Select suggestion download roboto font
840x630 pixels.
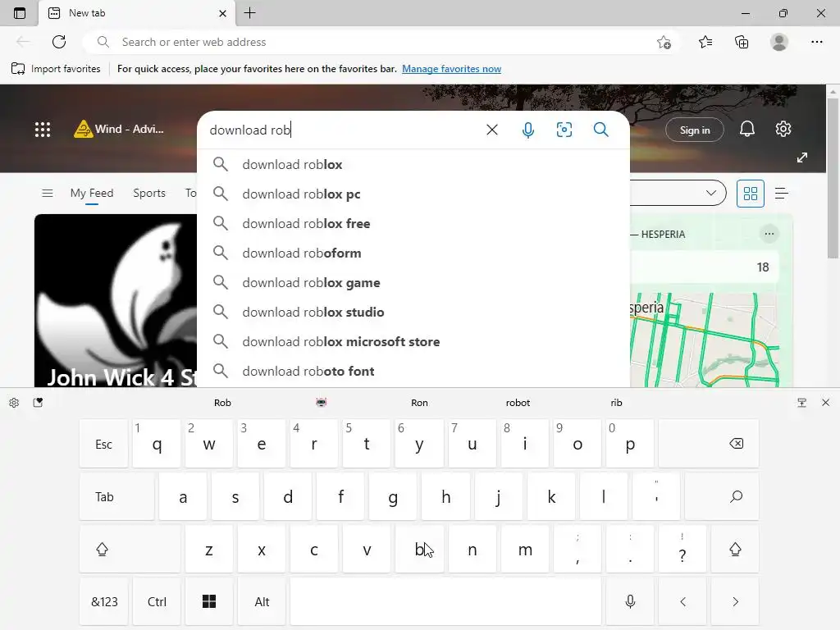[x=413, y=371]
